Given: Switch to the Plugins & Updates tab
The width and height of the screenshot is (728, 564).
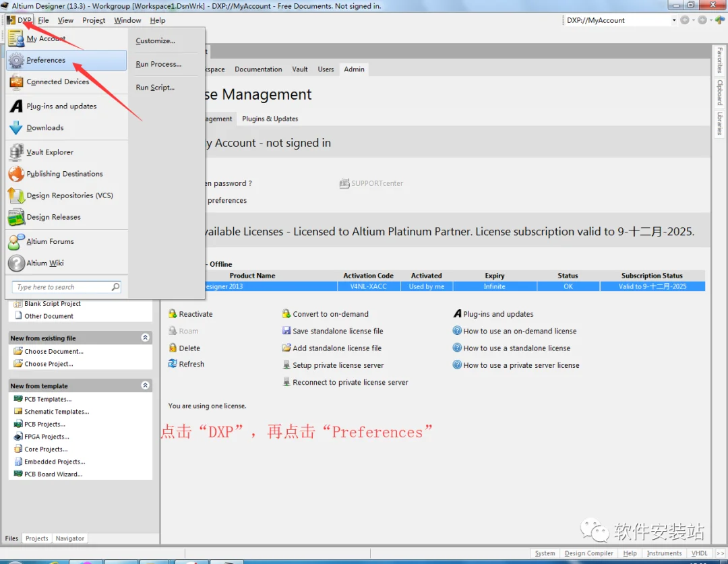Looking at the screenshot, I should [270, 119].
